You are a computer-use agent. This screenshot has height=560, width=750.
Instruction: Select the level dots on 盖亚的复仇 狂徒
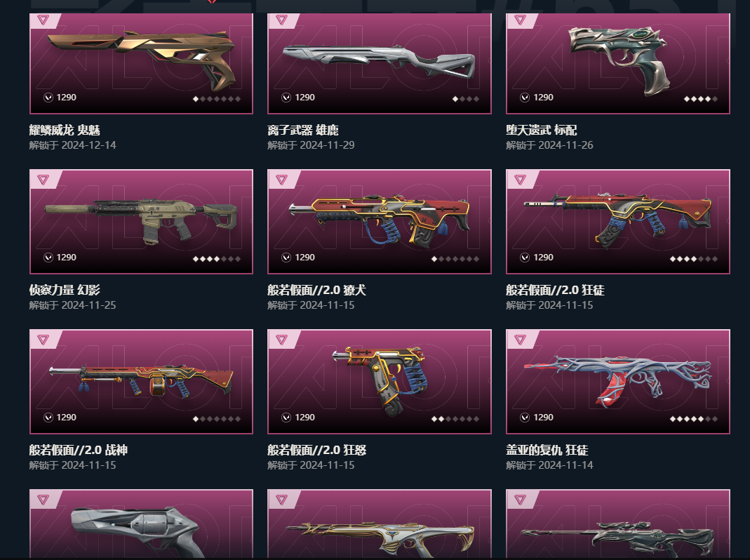pyautogui.click(x=694, y=419)
